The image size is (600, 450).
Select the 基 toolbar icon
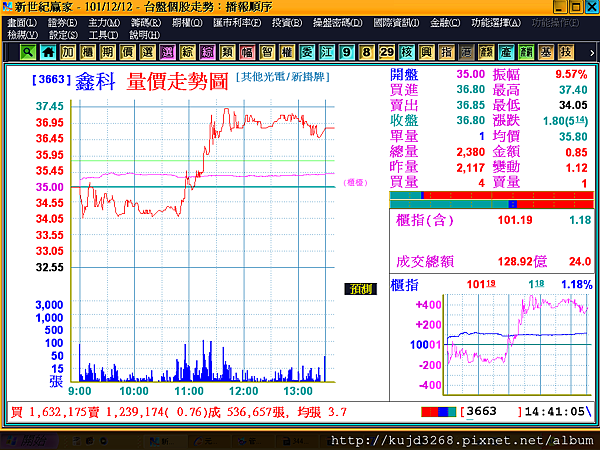click(x=545, y=52)
